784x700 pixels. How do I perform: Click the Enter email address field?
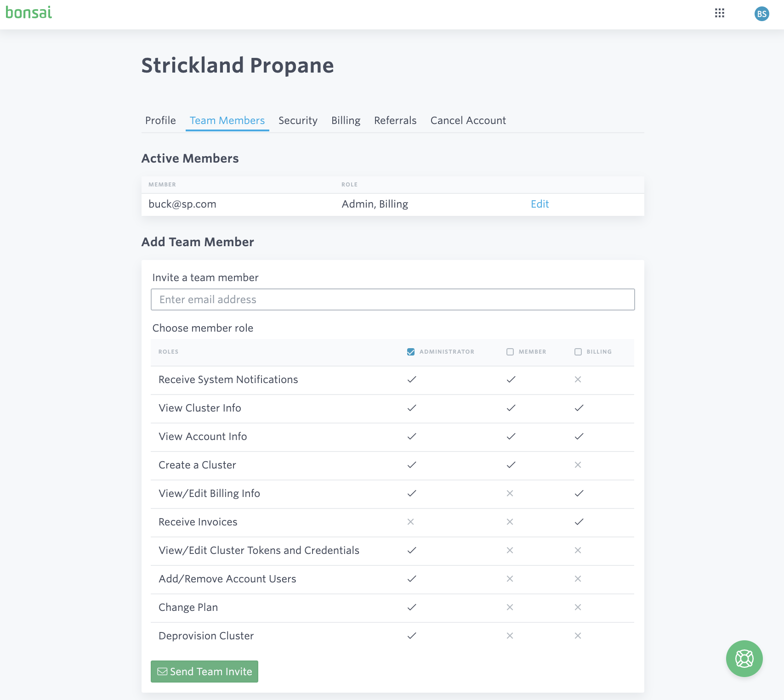[x=392, y=299]
